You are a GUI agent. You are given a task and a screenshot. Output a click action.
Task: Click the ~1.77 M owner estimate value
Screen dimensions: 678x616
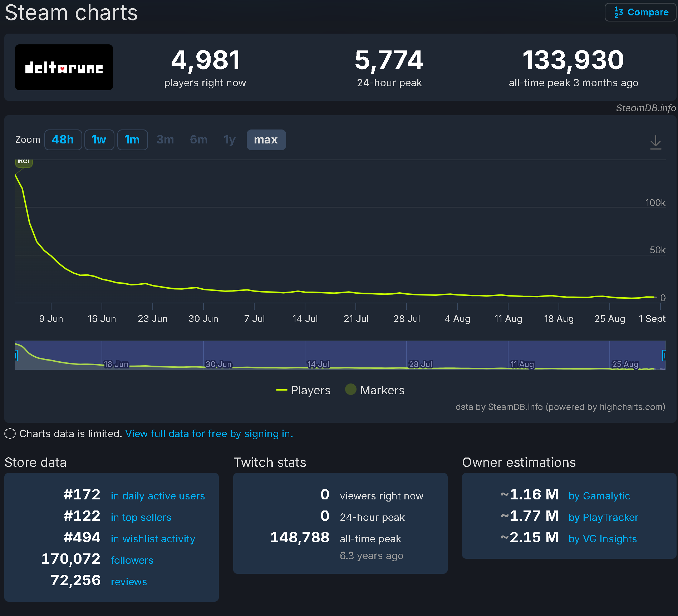coord(529,516)
